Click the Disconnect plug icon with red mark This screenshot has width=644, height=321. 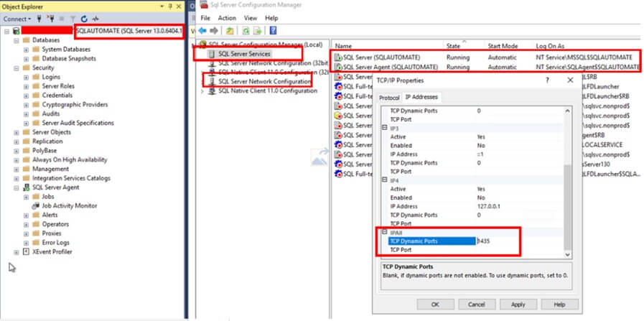(x=50, y=19)
